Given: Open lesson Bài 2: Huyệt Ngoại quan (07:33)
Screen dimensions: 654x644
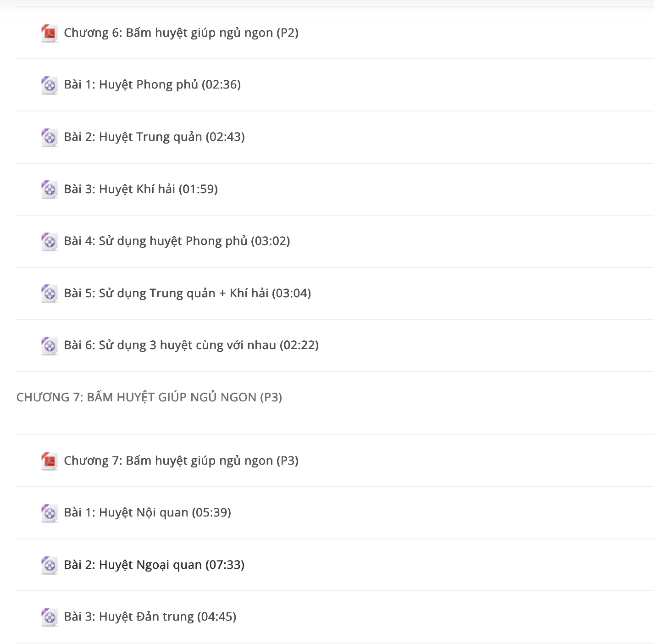Looking at the screenshot, I should point(154,565).
